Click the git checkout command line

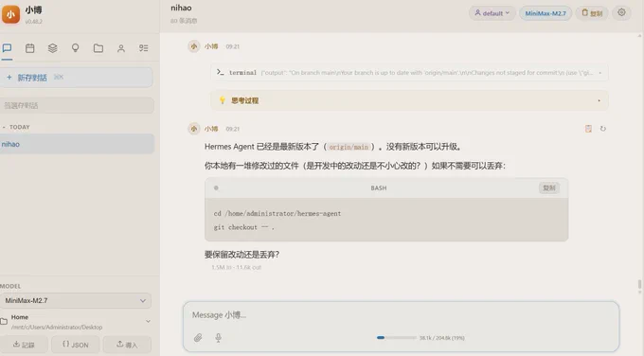(x=244, y=227)
